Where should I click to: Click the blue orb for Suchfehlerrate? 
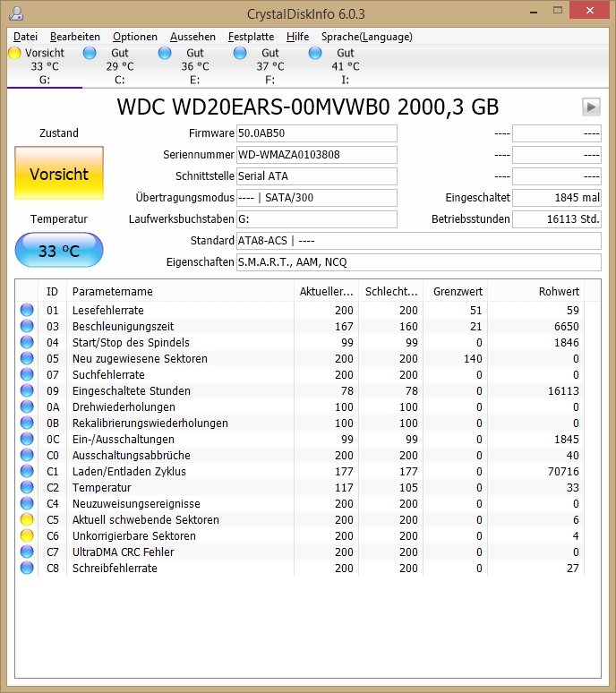(x=27, y=374)
